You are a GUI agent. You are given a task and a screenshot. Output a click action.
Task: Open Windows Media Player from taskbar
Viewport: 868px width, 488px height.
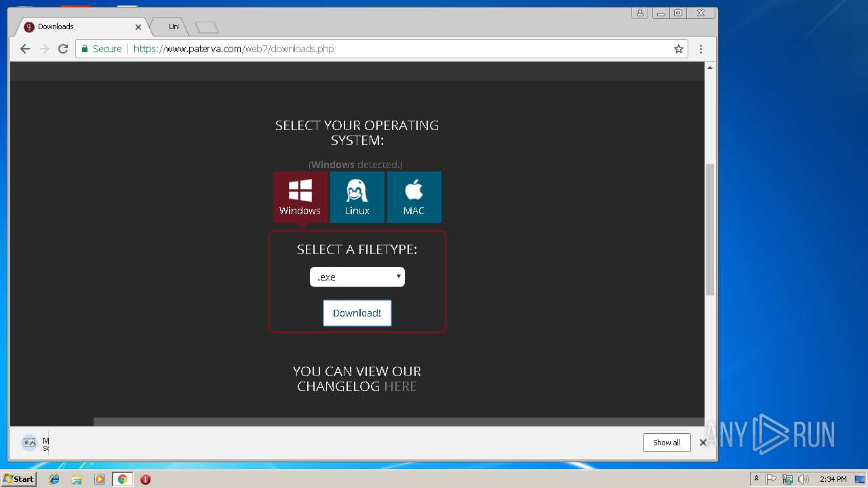point(100,479)
